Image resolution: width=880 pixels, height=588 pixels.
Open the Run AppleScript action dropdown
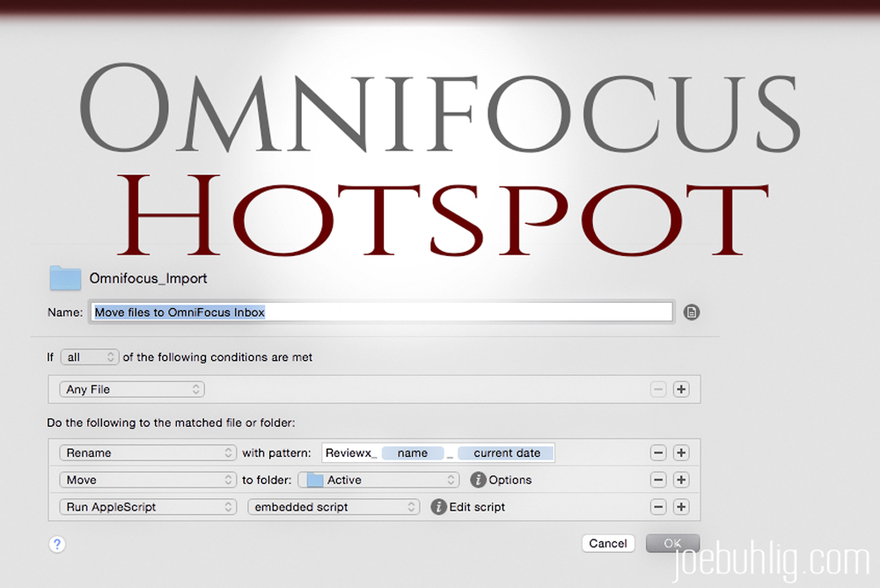coord(148,506)
